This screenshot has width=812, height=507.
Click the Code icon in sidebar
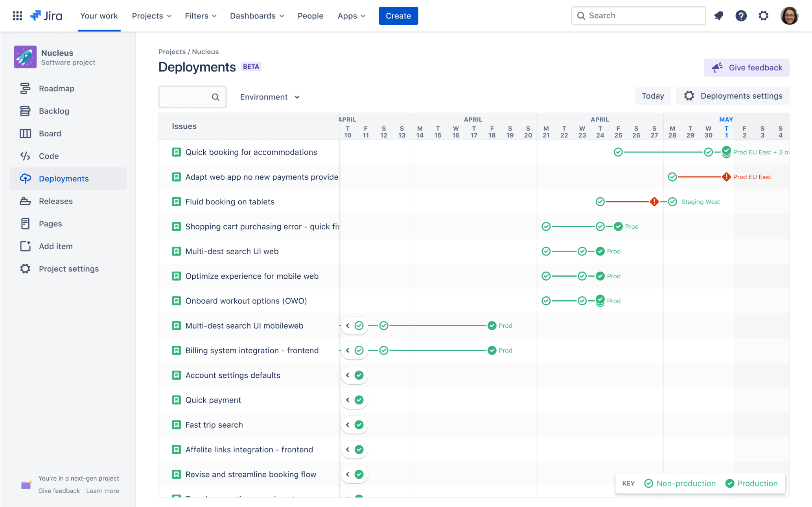click(x=24, y=155)
